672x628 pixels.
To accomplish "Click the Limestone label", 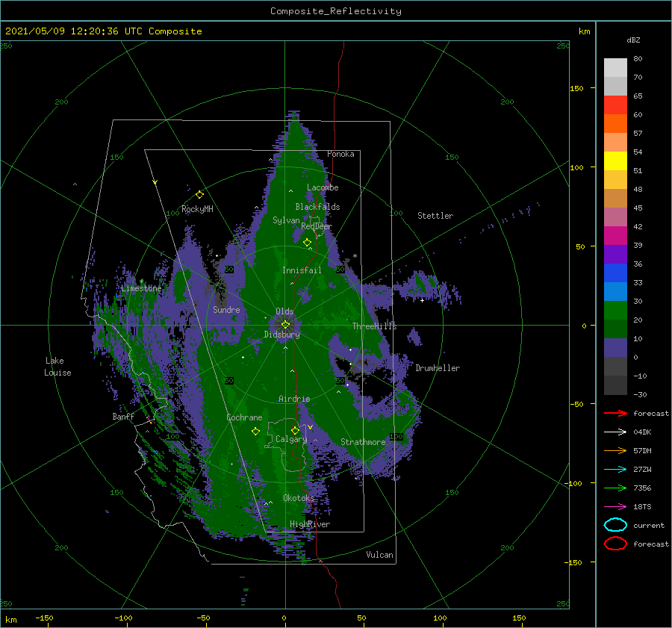I will (141, 288).
